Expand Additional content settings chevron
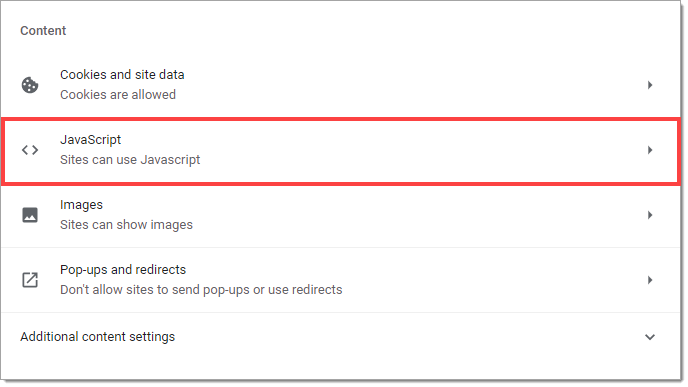Image resolution: width=688 pixels, height=387 pixels. pos(650,337)
